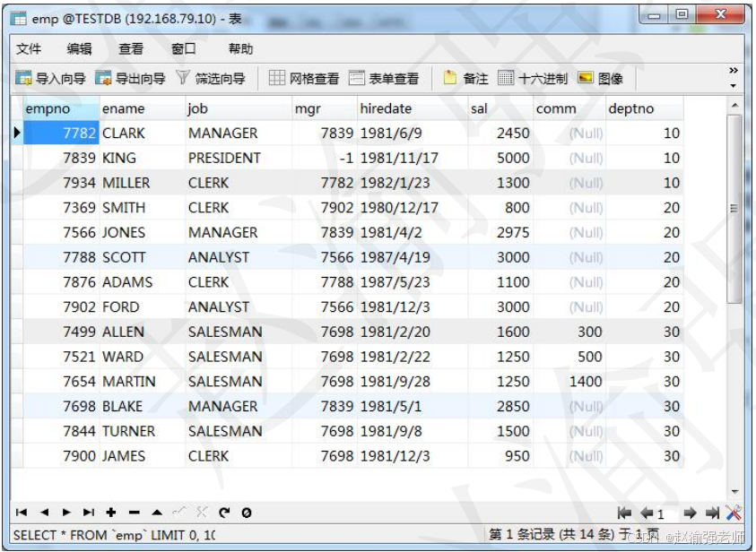Image resolution: width=756 pixels, height=552 pixels.
Task: Click the stop query icon
Action: click(247, 513)
